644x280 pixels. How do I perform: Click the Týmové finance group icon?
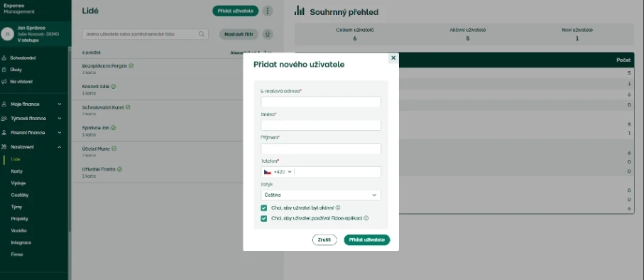coord(4,119)
